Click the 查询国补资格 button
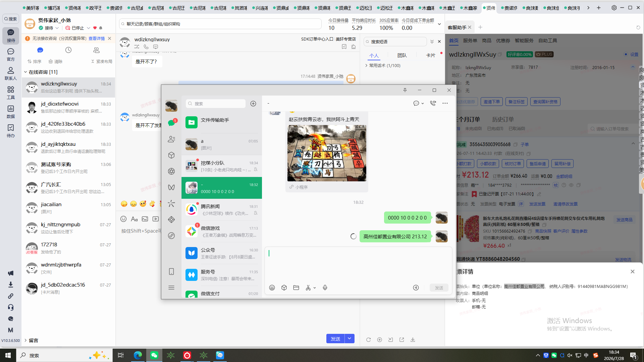Viewport: 644px width, 362px height. coord(545,102)
